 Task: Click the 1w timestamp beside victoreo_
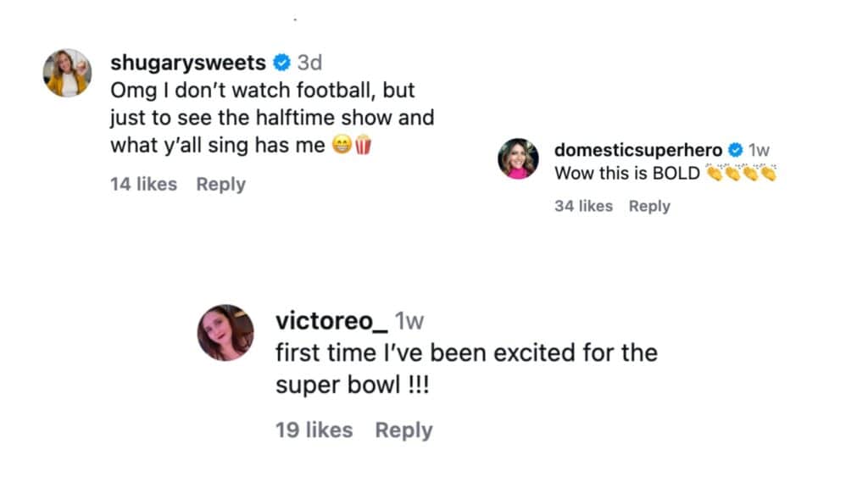(412, 322)
